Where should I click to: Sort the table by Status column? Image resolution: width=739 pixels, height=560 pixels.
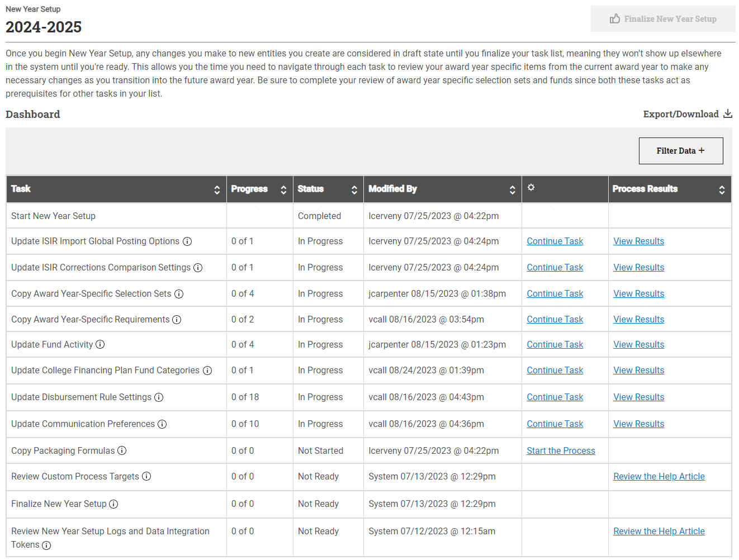coord(354,190)
